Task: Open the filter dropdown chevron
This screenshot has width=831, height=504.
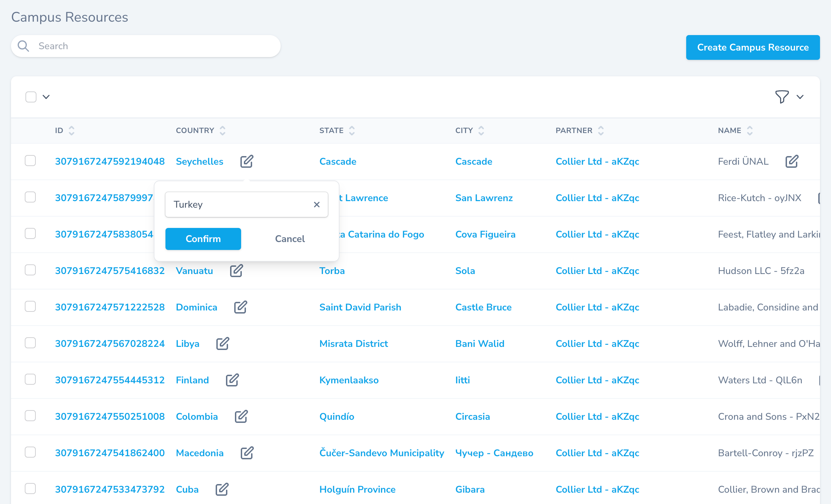Action: point(800,97)
